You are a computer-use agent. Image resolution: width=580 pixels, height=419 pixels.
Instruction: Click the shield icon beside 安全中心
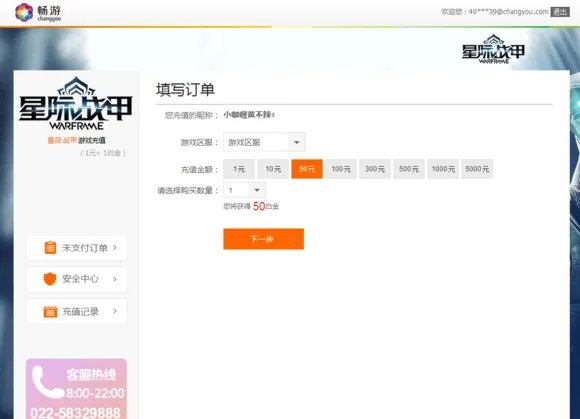[50, 279]
